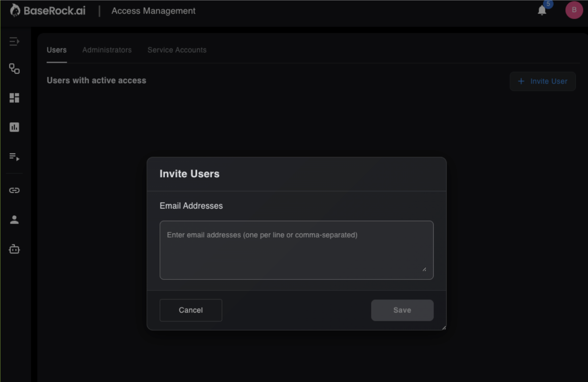Open the bar chart analytics icon
Image resolution: width=588 pixels, height=382 pixels.
tap(14, 127)
